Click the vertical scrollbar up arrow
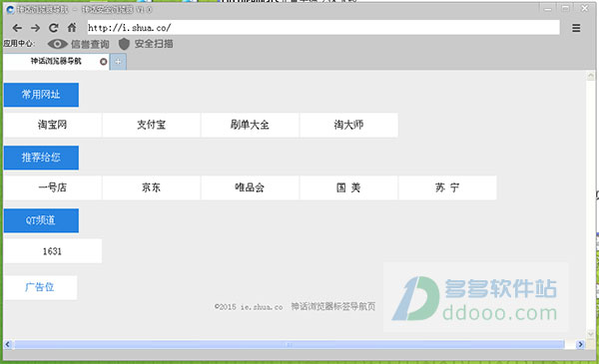Viewport: 599px width, 364px height. coord(591,75)
